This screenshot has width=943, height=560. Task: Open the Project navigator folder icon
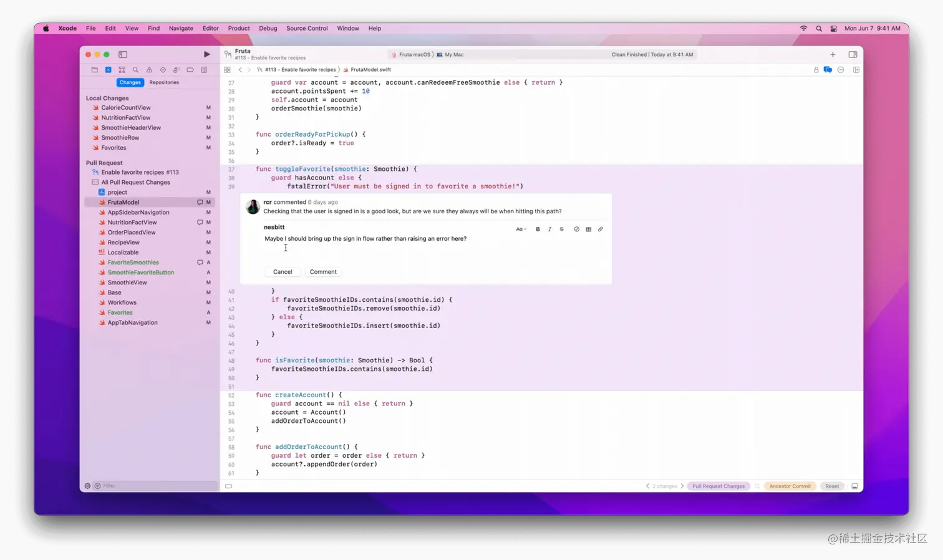pyautogui.click(x=94, y=70)
